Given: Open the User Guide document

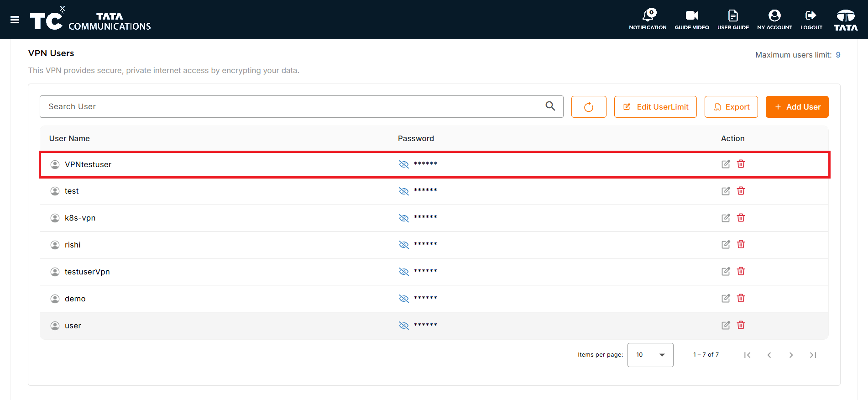Looking at the screenshot, I should click(x=733, y=20).
